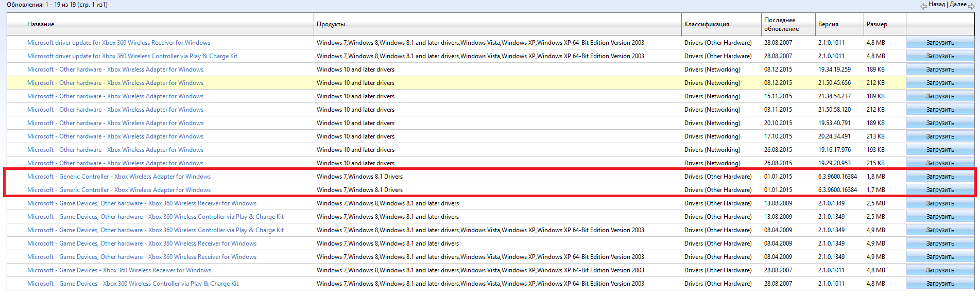980x296 pixels.
Task: Click Загрузить for 'driver update for Xbox 360 Wireless Receiver'
Action: tap(940, 43)
